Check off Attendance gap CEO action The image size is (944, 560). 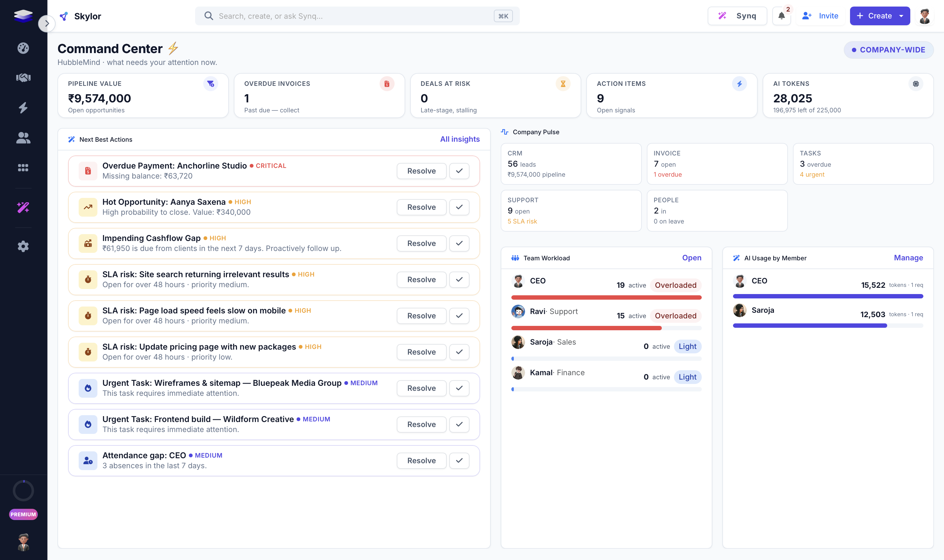pos(459,461)
